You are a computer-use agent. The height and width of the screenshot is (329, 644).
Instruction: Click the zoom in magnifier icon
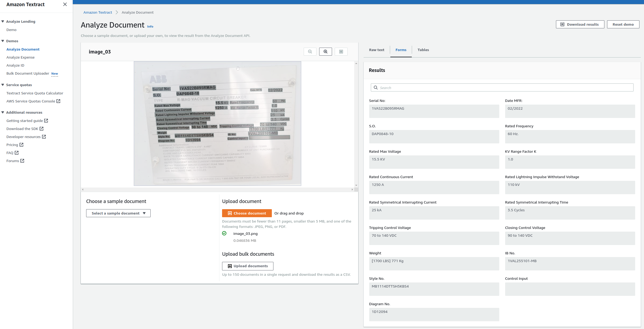325,52
